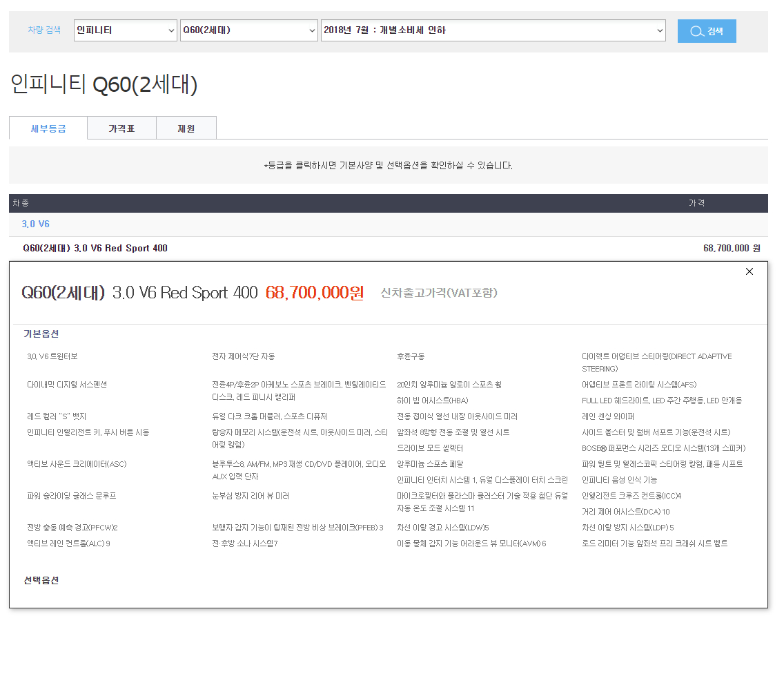Image resolution: width=784 pixels, height=683 pixels.
Task: Click the magnifier 검색 search button
Action: (707, 31)
